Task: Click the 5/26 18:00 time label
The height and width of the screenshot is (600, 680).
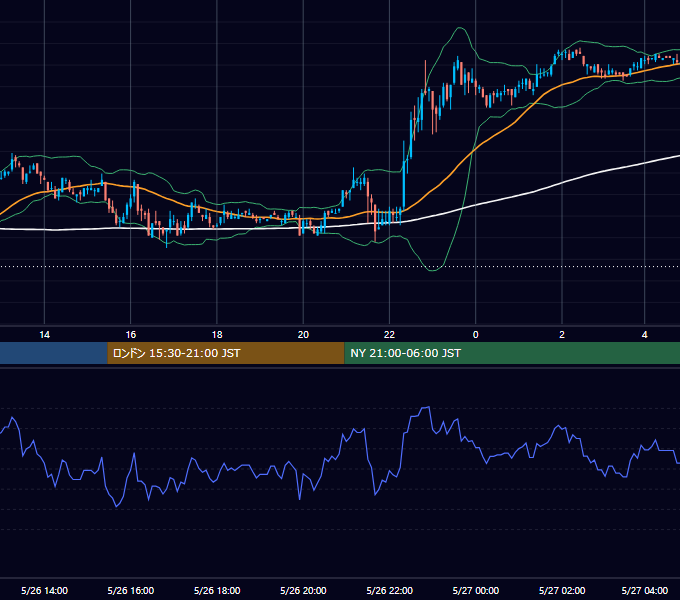Action: point(217,590)
